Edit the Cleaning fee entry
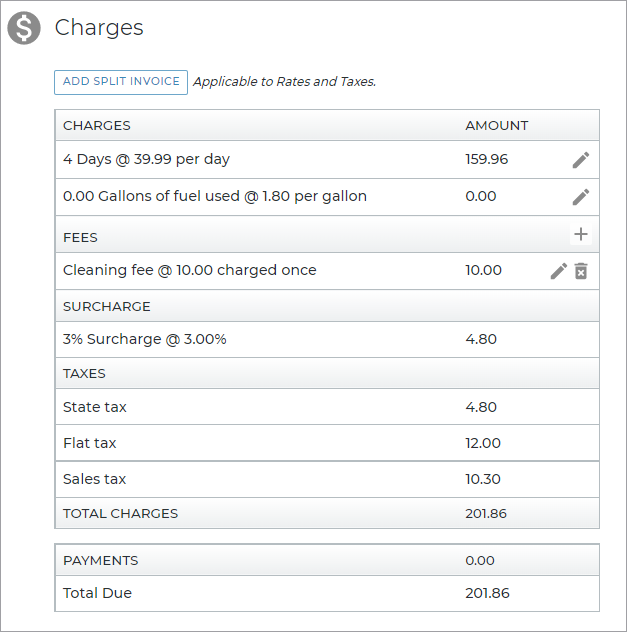627x632 pixels. [559, 271]
